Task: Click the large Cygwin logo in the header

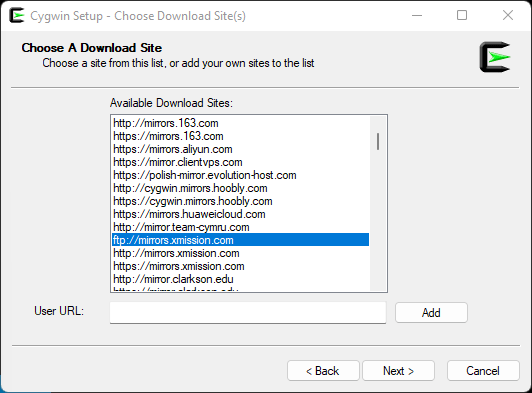Action: click(x=495, y=57)
